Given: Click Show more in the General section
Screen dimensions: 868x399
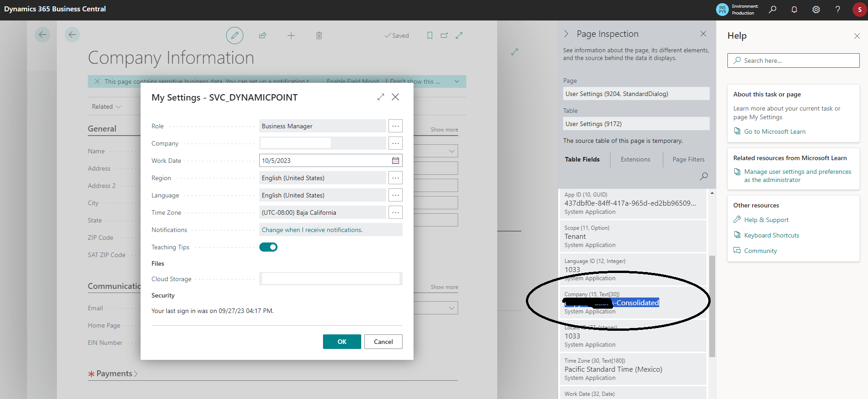Looking at the screenshot, I should 444,130.
